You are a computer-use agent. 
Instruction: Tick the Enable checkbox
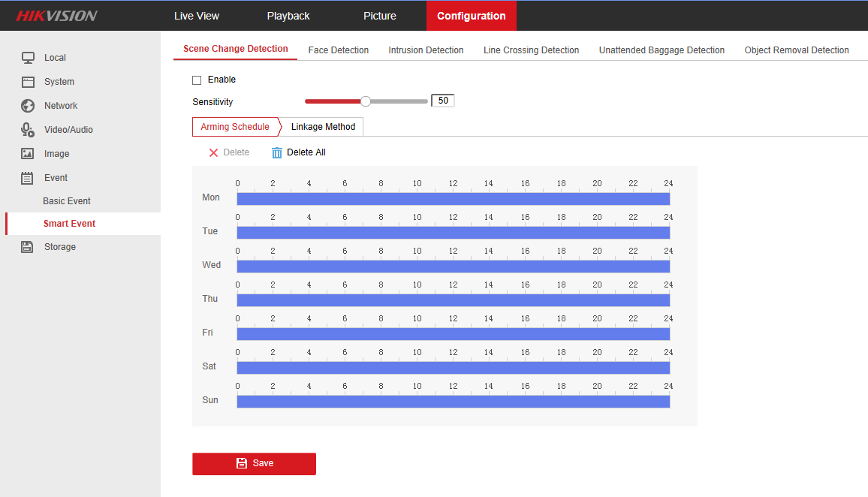pos(197,80)
